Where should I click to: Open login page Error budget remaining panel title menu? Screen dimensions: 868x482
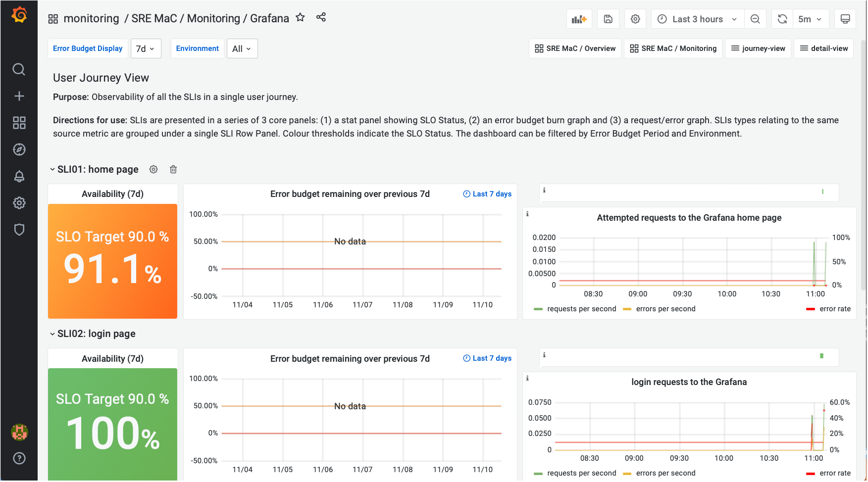pyautogui.click(x=350, y=359)
